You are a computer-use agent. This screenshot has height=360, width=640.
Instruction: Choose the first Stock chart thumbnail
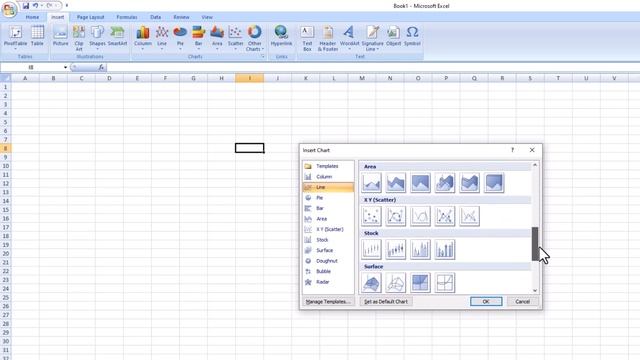point(371,249)
